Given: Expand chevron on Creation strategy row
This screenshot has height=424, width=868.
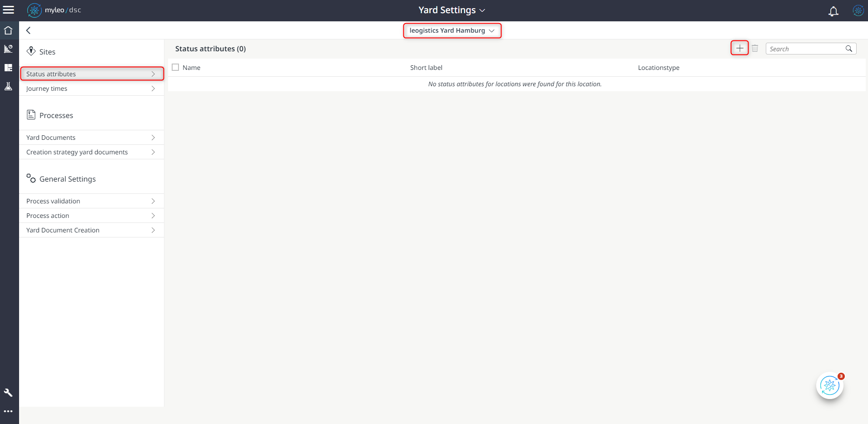Looking at the screenshot, I should pyautogui.click(x=153, y=152).
